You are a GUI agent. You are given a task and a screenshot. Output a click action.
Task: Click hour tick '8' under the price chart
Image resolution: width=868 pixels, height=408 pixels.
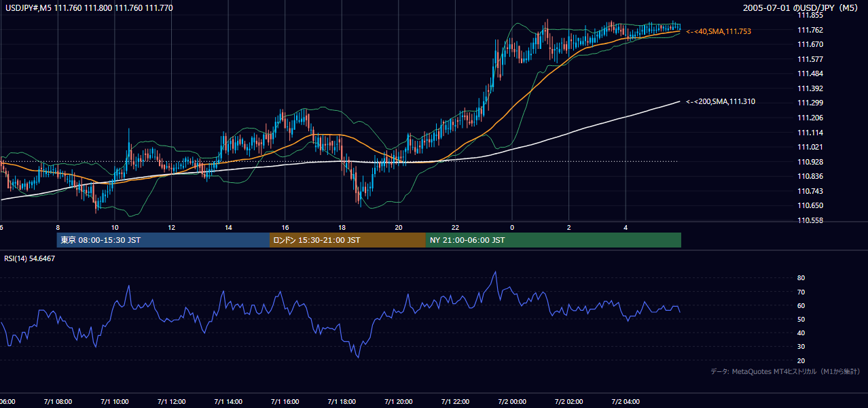58,228
